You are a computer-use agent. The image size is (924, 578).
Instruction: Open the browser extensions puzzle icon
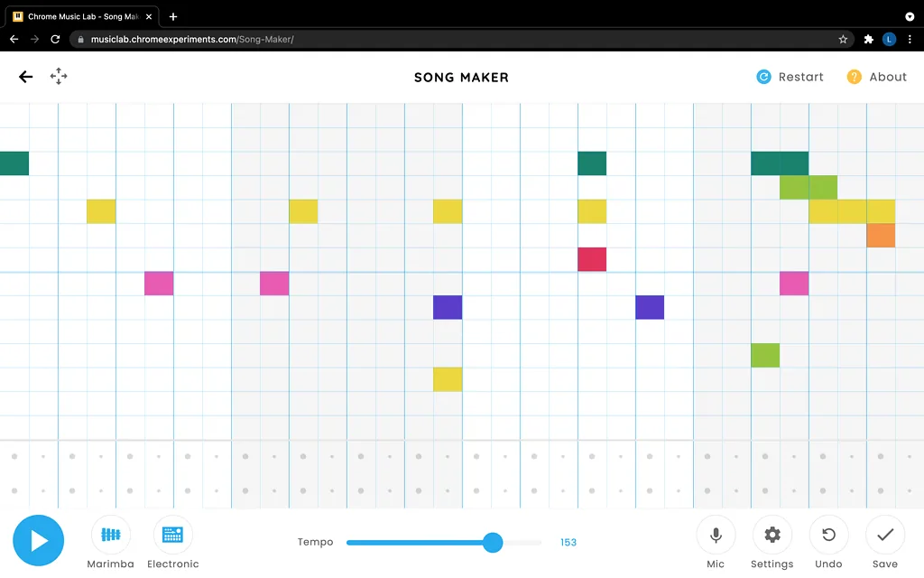point(868,40)
